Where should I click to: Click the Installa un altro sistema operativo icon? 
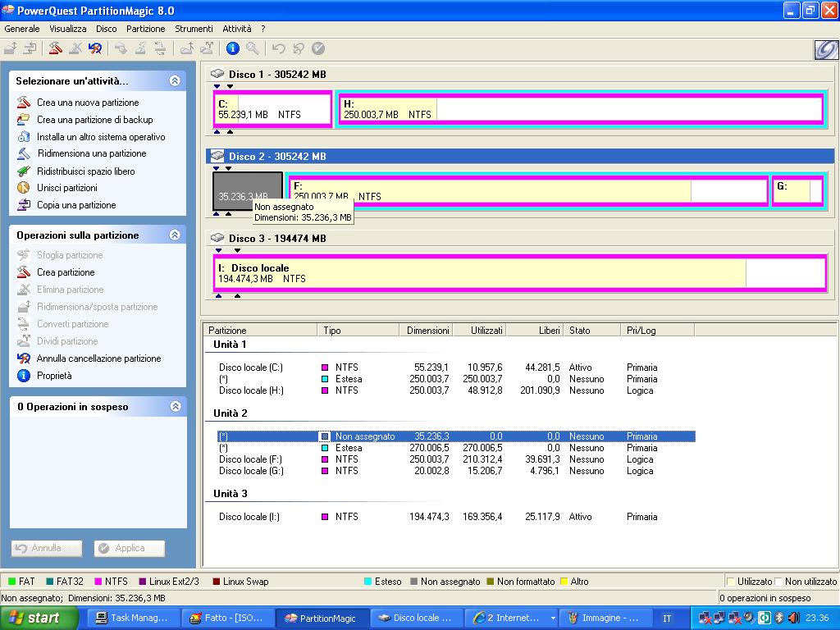(x=24, y=137)
